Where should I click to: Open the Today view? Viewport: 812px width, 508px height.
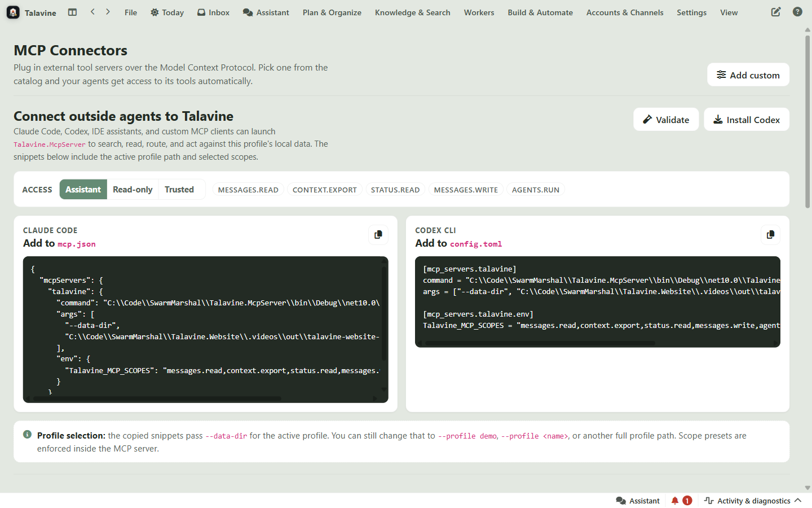[167, 12]
